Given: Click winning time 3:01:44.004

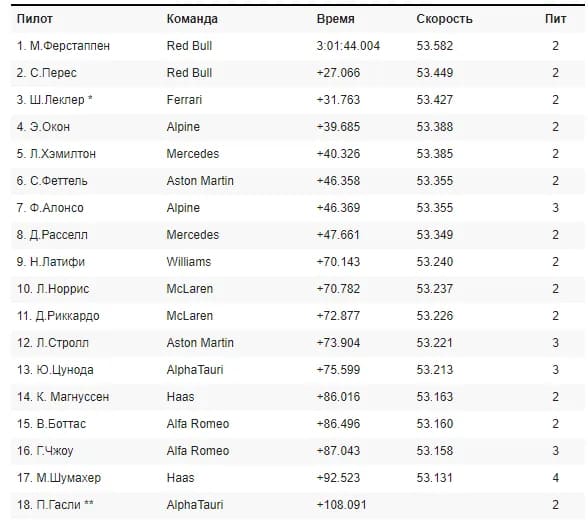Looking at the screenshot, I should click(348, 46).
